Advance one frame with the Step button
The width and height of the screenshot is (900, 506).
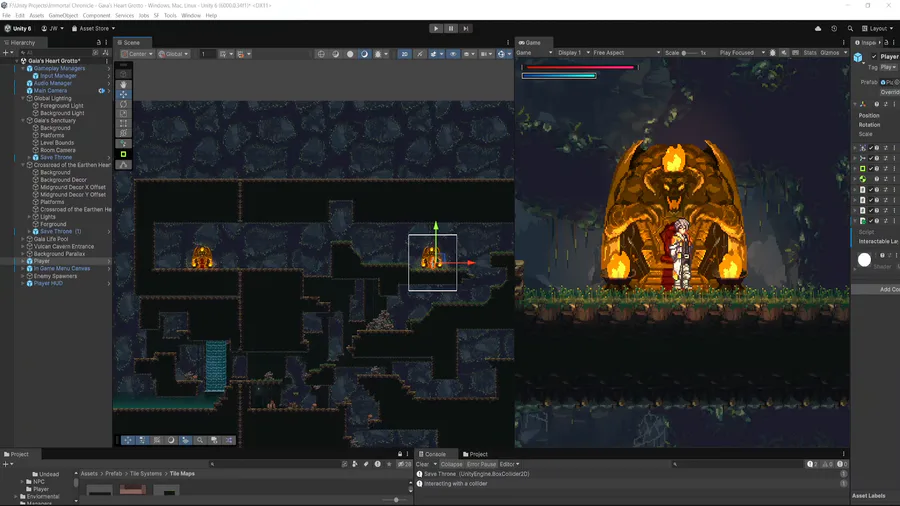coord(465,28)
